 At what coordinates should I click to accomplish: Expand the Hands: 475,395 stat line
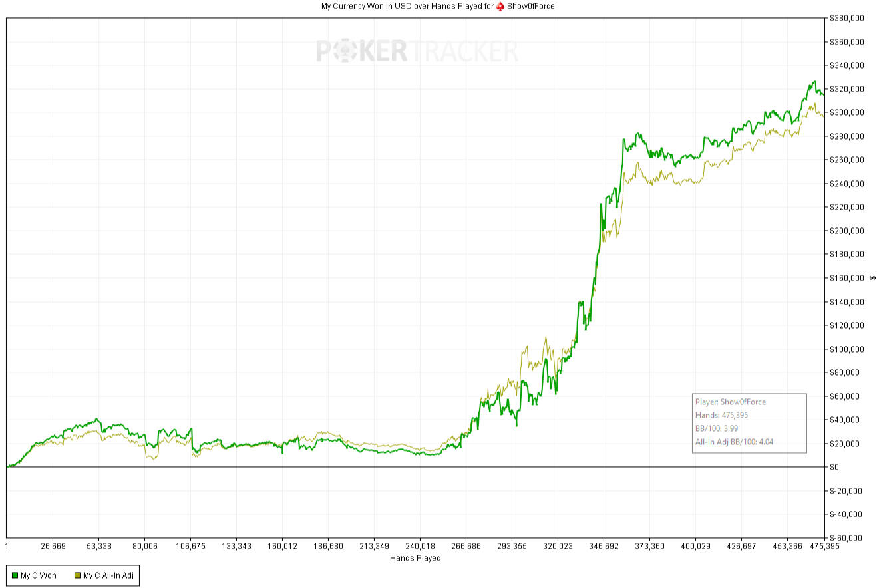[x=723, y=415]
